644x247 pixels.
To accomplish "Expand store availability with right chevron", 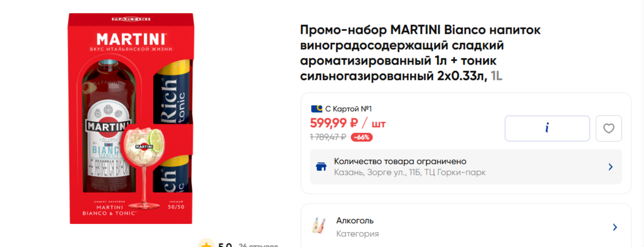I will [x=610, y=167].
